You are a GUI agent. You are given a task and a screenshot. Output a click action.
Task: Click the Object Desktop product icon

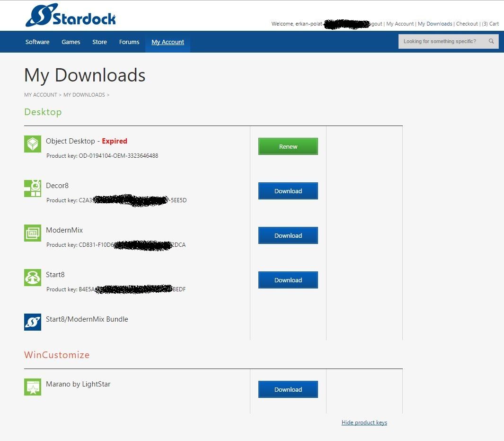(x=32, y=143)
